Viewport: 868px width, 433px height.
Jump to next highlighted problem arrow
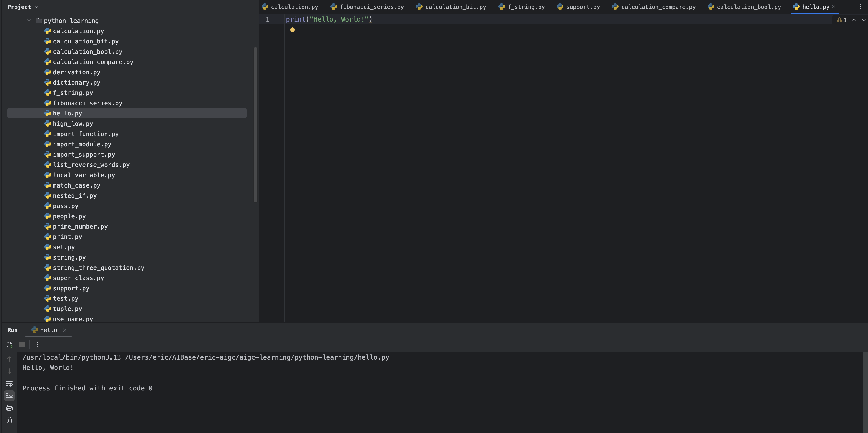pyautogui.click(x=864, y=20)
